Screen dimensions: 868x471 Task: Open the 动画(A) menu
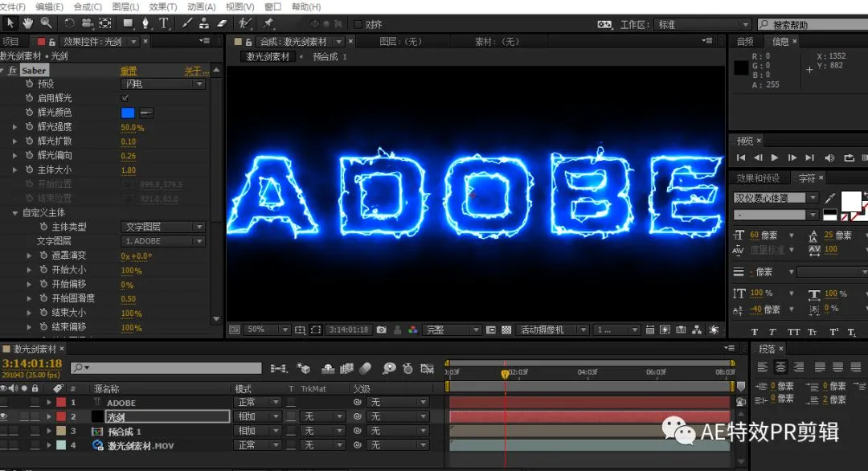point(202,6)
